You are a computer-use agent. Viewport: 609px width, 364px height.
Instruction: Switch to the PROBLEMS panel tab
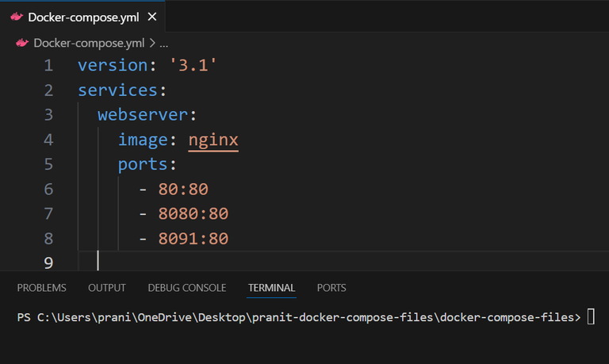point(41,288)
